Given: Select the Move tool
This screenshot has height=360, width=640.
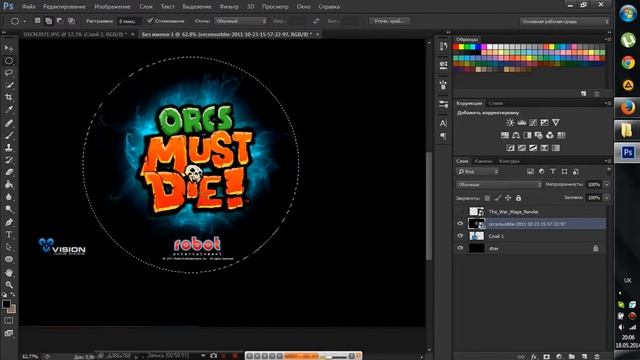Looking at the screenshot, I should coord(9,48).
